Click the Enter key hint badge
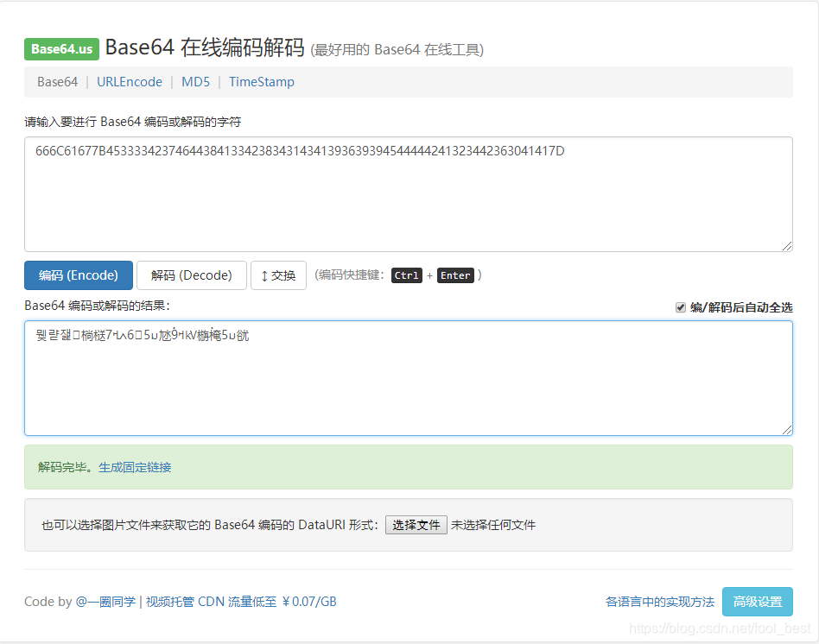 coord(455,275)
